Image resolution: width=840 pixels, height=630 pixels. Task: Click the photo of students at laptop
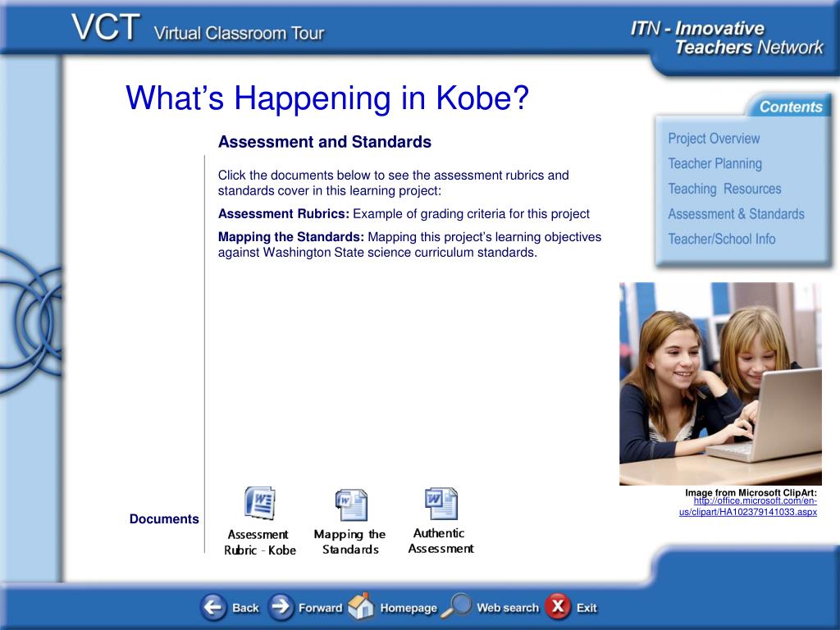(x=720, y=384)
